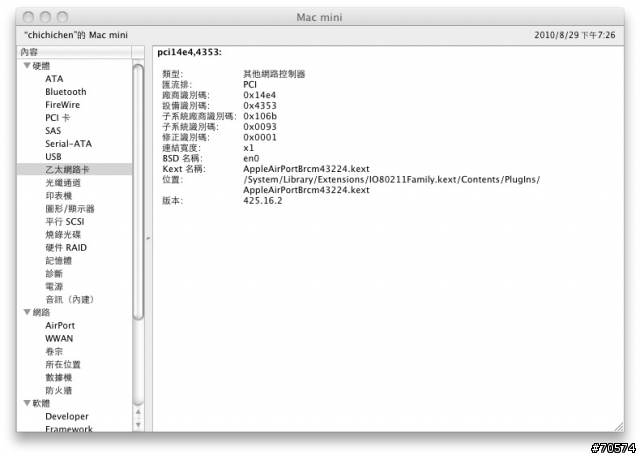Click the Kext name AppleAirPortBrcm43224.kext value
The width and height of the screenshot is (640, 456).
tap(306, 169)
